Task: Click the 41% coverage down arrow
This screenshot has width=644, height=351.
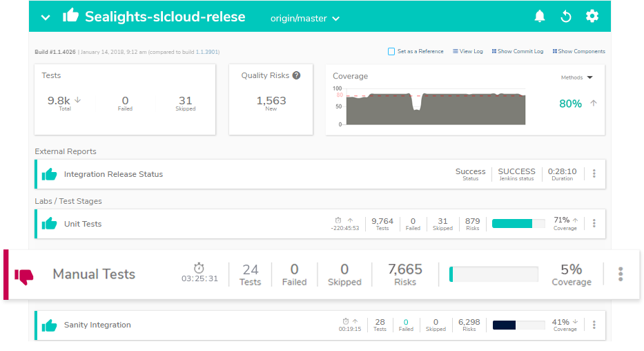Action: coord(575,321)
